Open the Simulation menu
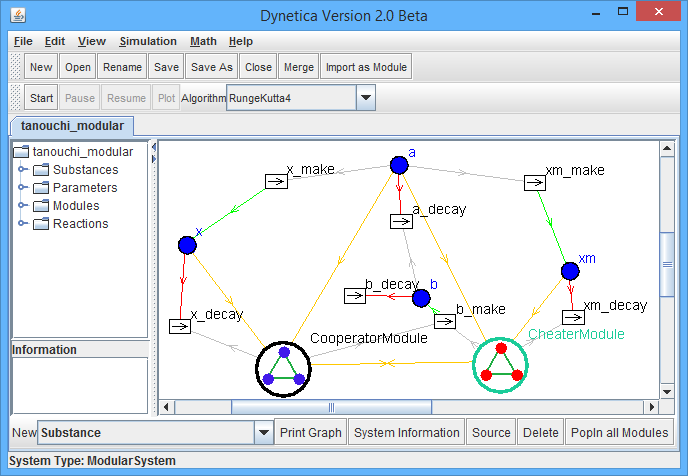 (x=147, y=41)
